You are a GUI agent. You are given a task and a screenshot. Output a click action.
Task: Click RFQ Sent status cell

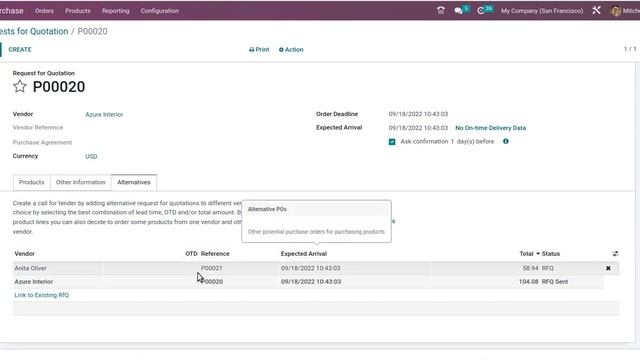pyautogui.click(x=555, y=282)
